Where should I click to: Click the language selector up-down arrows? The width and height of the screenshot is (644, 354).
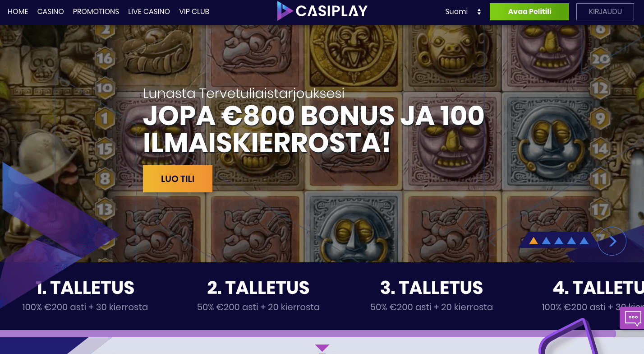click(479, 12)
